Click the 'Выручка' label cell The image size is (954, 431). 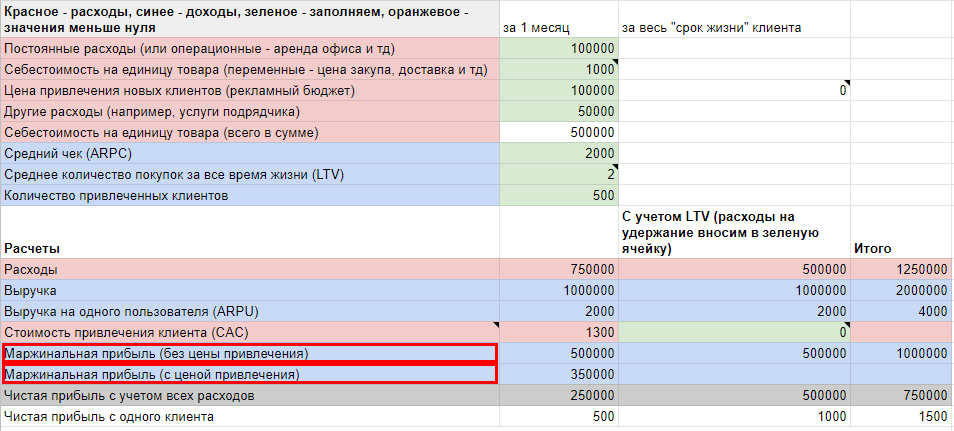(250, 290)
